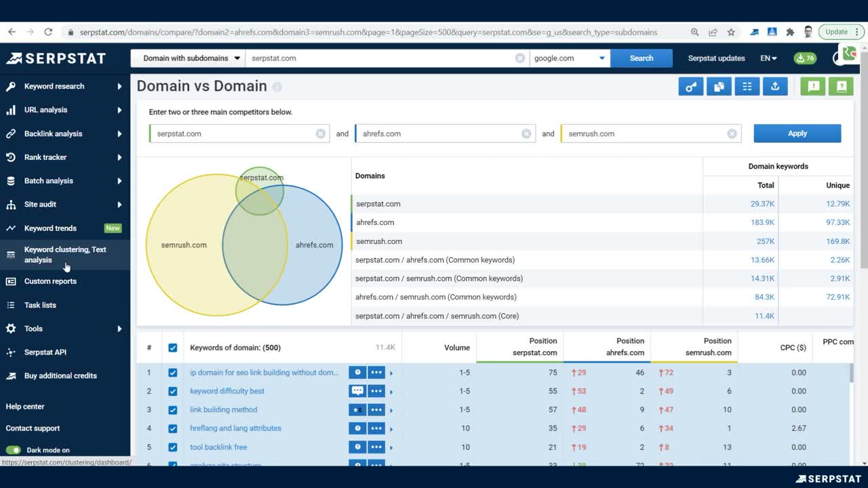Image resolution: width=868 pixels, height=488 pixels.
Task: Open the Domain with subdomains dropdown
Action: point(188,58)
